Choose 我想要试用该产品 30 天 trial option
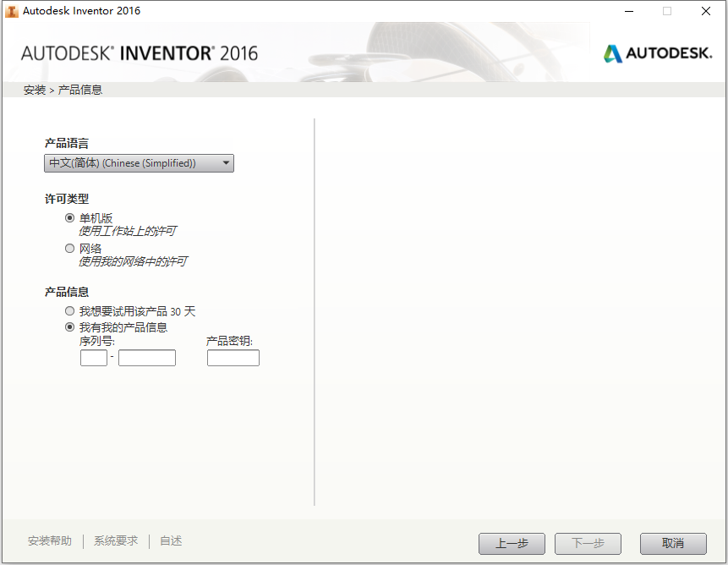 pos(69,311)
